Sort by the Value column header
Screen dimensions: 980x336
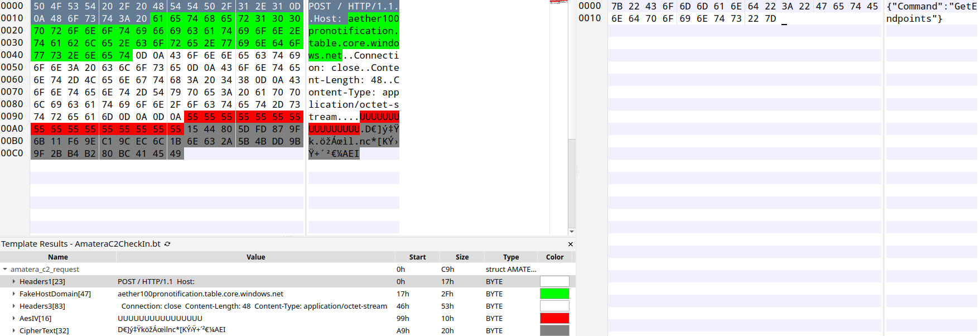[x=255, y=257]
